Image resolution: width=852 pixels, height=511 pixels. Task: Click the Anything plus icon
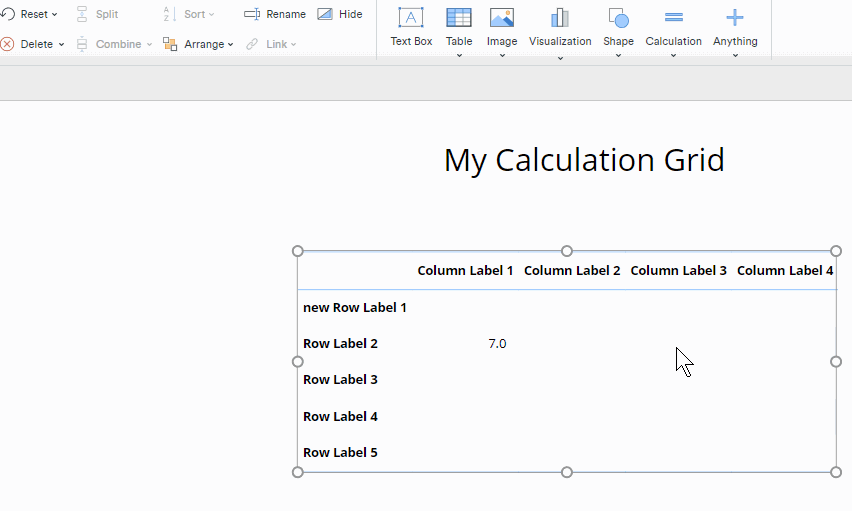tap(735, 18)
